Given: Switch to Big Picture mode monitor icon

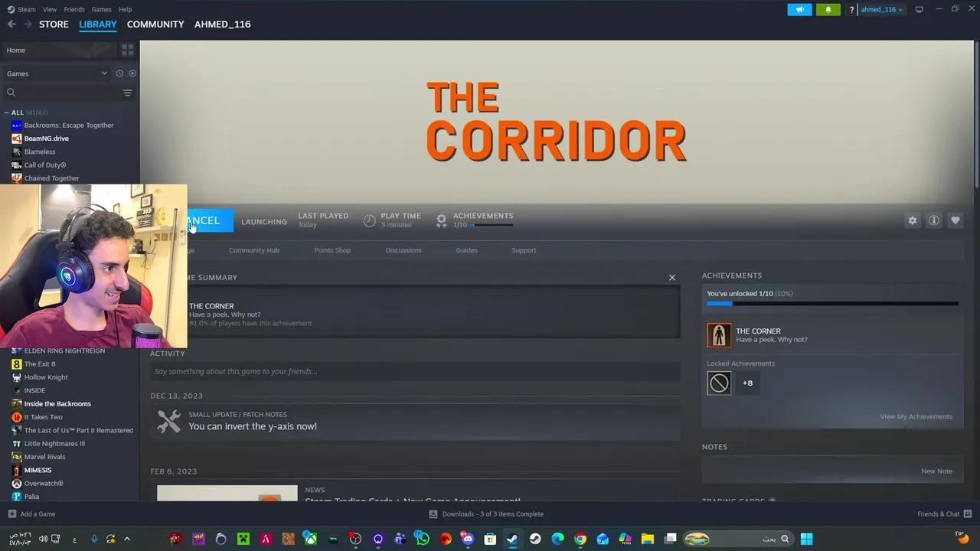Looking at the screenshot, I should tap(919, 9).
